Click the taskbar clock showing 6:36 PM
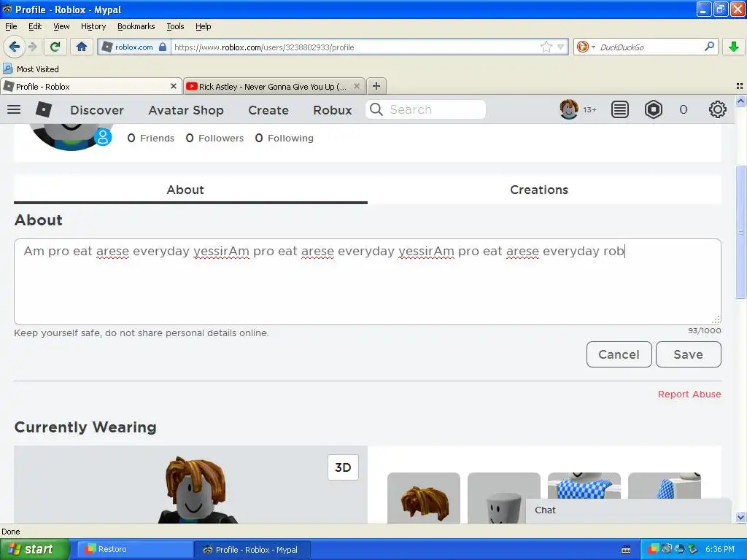The width and height of the screenshot is (747, 560). [720, 549]
